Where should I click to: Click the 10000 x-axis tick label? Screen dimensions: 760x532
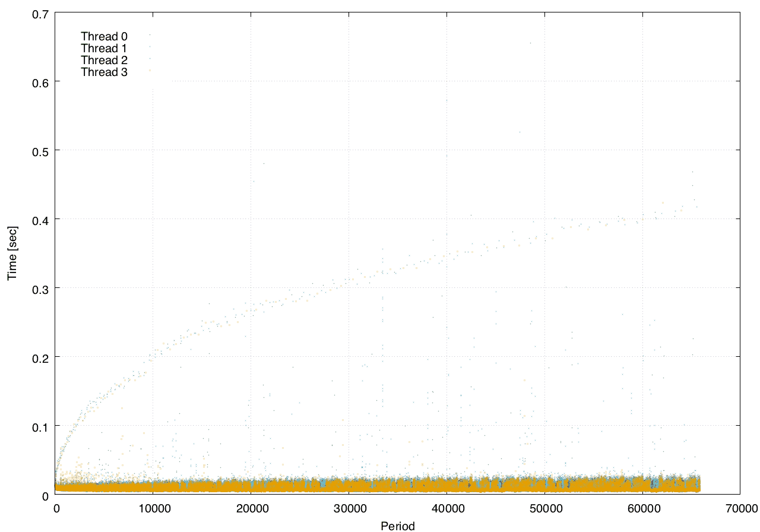(x=153, y=509)
